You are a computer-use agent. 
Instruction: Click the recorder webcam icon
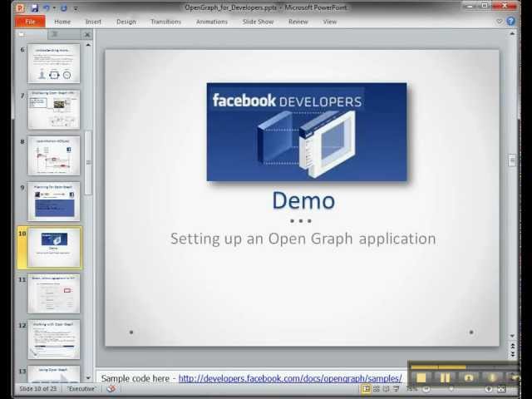(x=469, y=377)
